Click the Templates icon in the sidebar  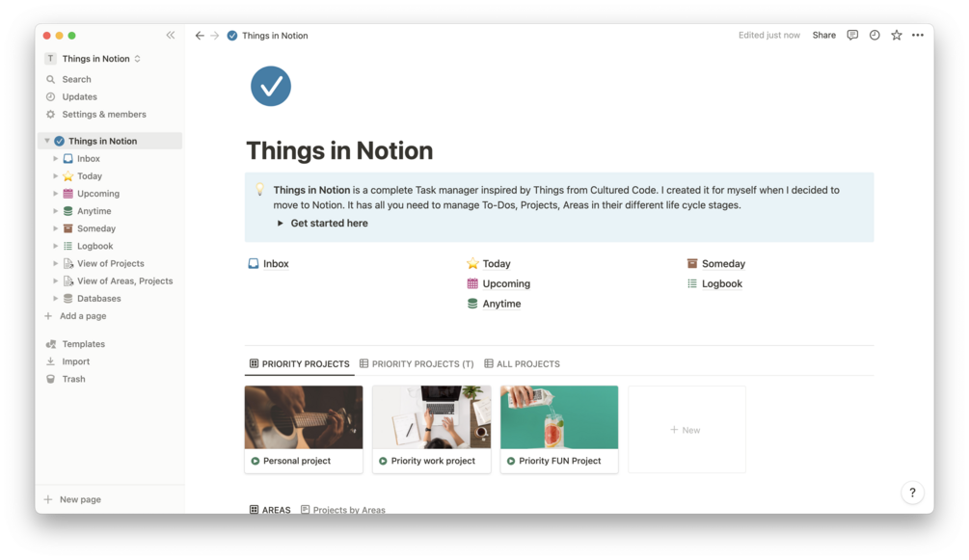pos(51,344)
